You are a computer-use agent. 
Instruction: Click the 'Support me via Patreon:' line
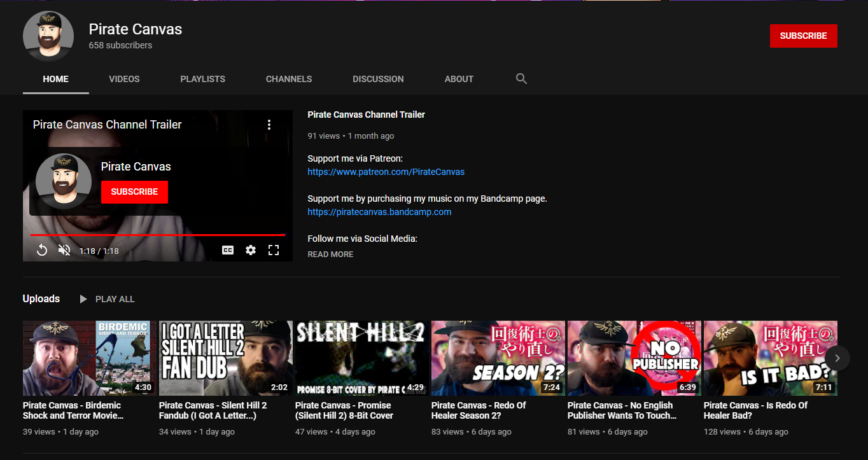(x=355, y=158)
